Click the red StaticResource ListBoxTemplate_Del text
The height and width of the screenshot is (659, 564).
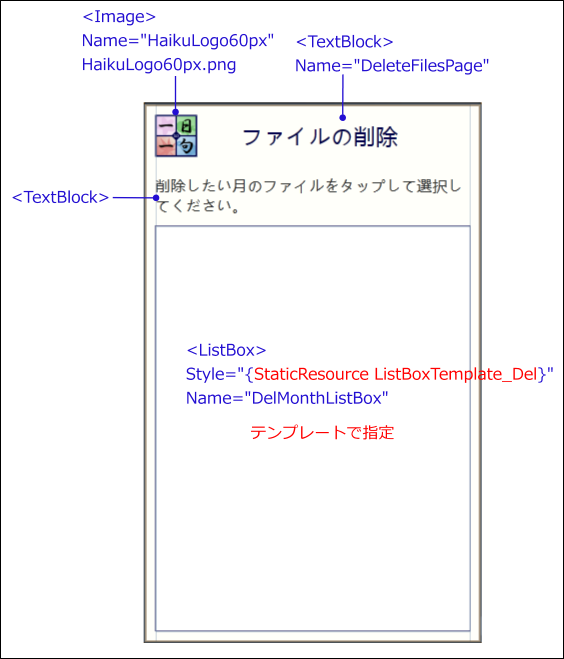[x=395, y=374]
